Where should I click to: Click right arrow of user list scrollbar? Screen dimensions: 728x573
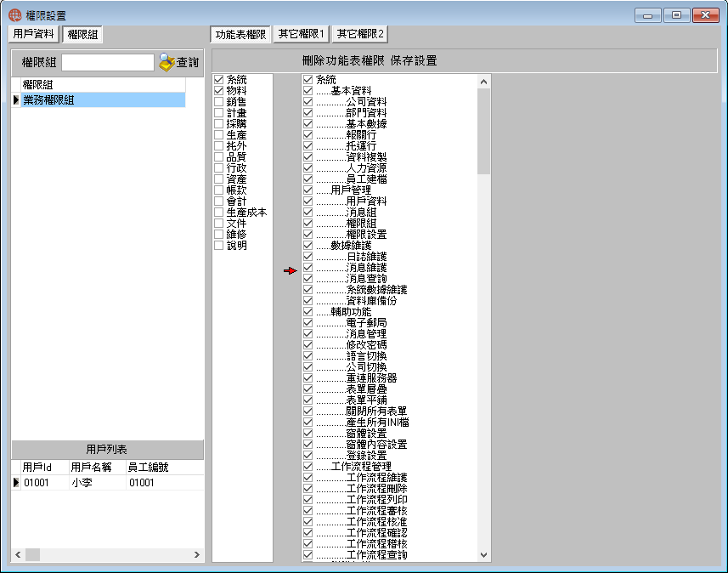pyautogui.click(x=196, y=554)
